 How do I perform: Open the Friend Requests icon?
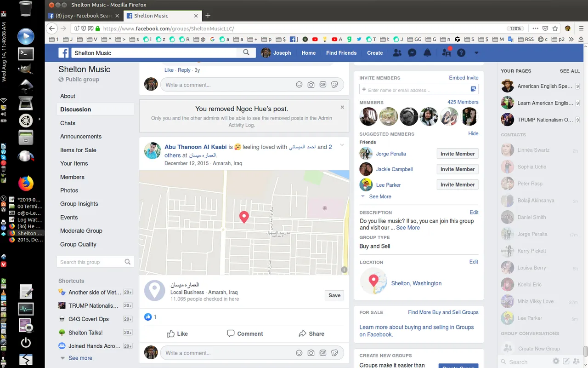click(397, 53)
